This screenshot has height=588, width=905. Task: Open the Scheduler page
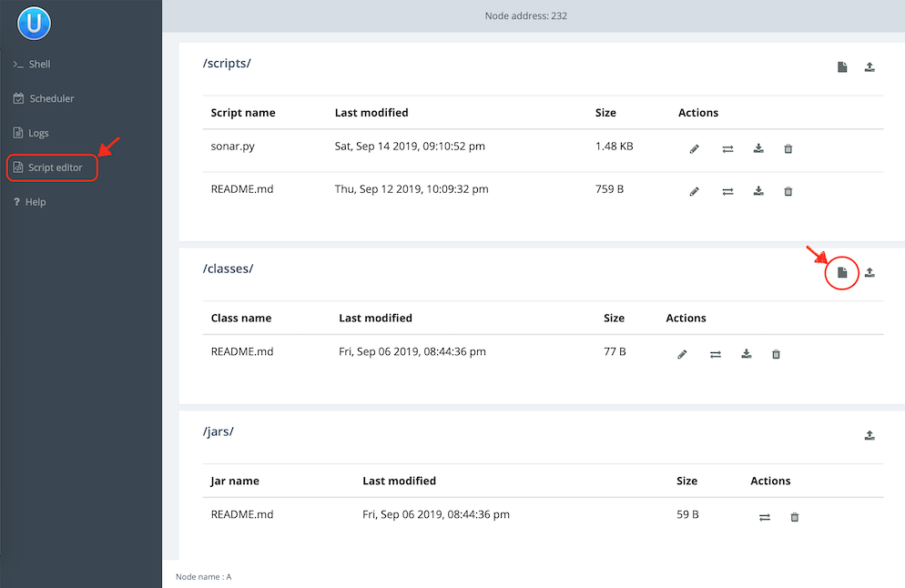[44, 98]
